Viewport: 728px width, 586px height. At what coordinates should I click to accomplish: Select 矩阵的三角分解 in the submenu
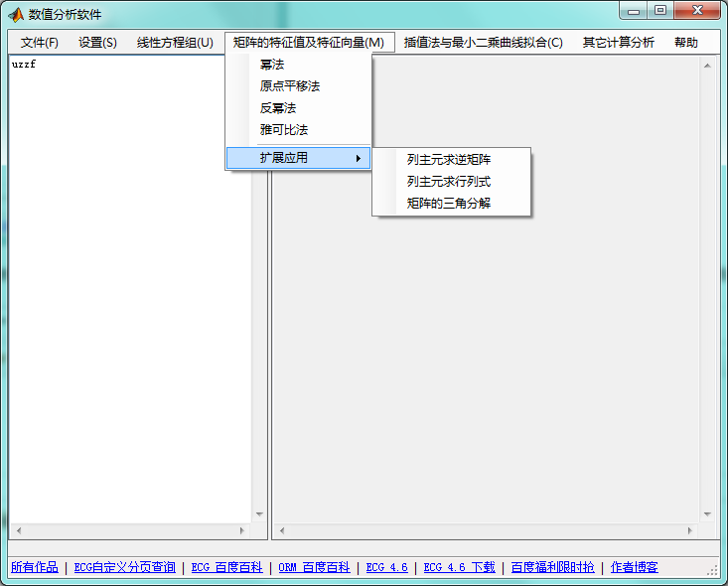coord(451,204)
